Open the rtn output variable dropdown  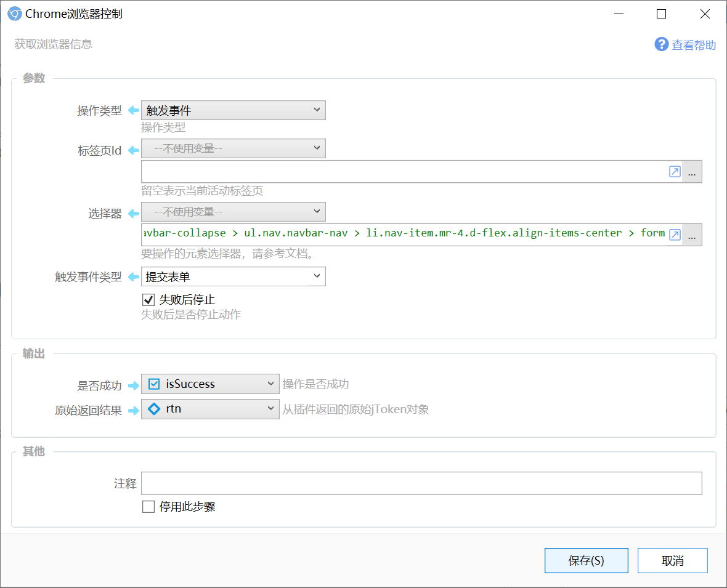pyautogui.click(x=210, y=409)
